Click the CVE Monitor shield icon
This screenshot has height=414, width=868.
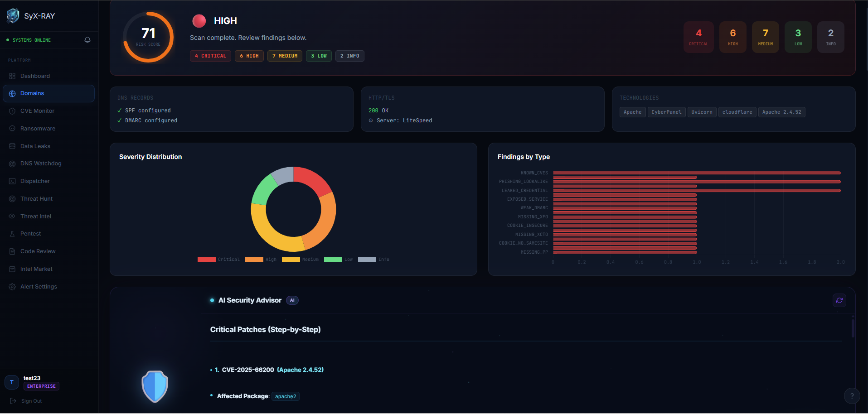(x=12, y=111)
